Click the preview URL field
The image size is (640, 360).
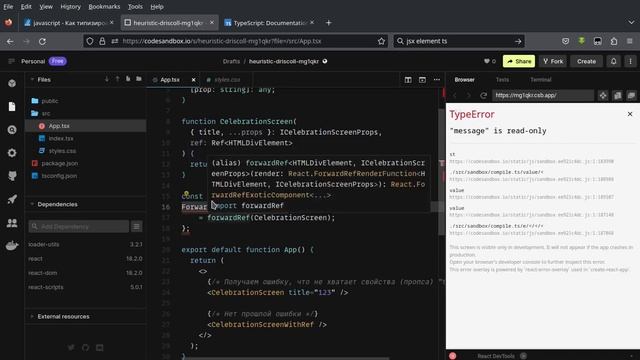[x=543, y=95]
